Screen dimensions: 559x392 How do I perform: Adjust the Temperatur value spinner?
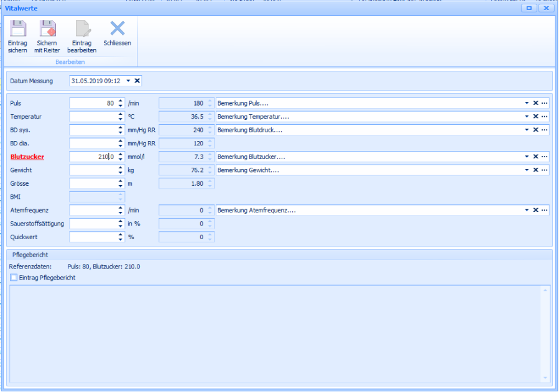tap(120, 117)
